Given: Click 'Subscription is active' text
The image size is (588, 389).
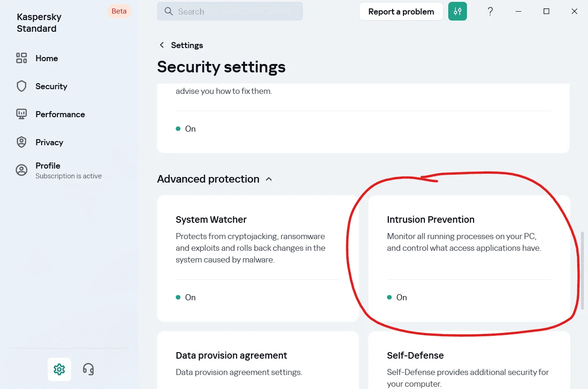Looking at the screenshot, I should [69, 176].
